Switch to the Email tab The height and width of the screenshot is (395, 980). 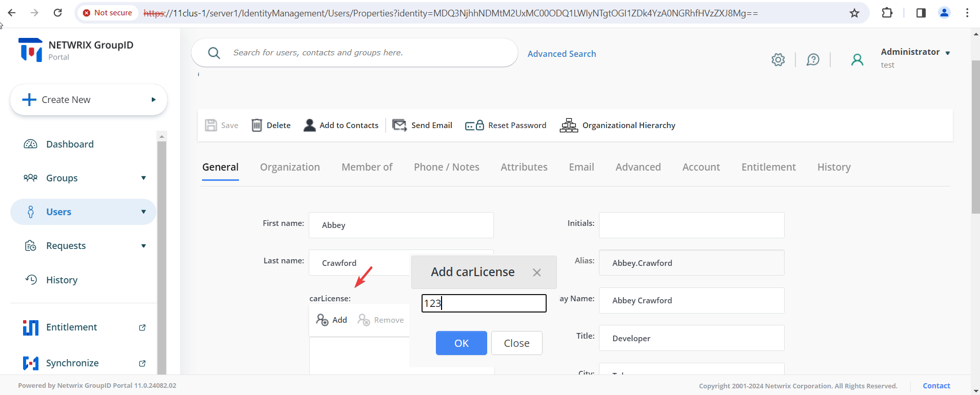pos(582,167)
